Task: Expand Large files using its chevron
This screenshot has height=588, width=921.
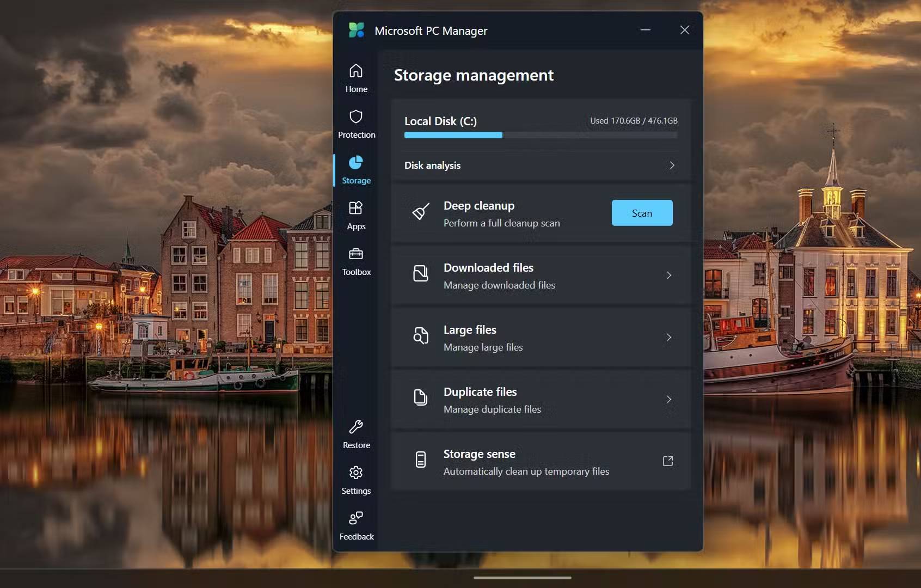Action: (668, 338)
